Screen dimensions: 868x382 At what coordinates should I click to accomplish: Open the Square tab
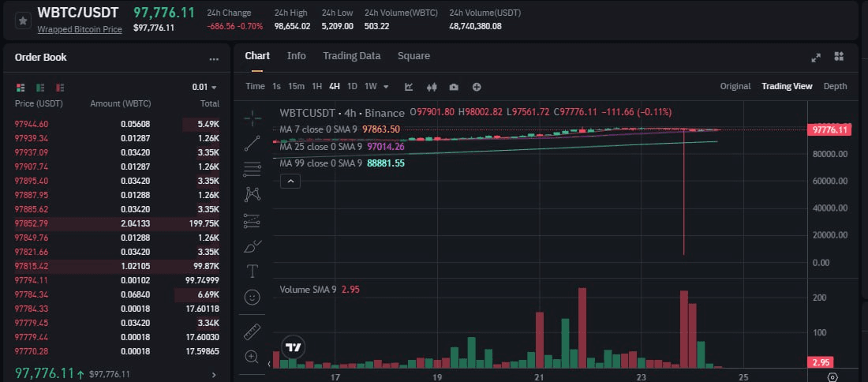pyautogui.click(x=413, y=56)
